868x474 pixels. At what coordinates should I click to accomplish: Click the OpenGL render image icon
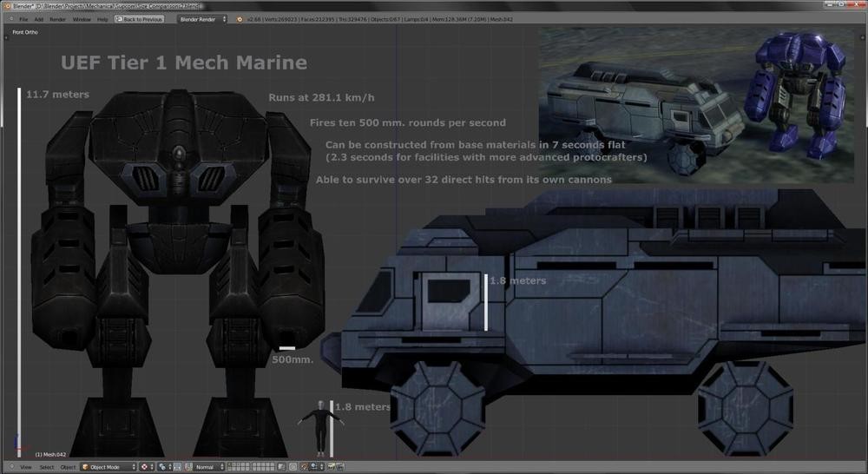(x=332, y=467)
